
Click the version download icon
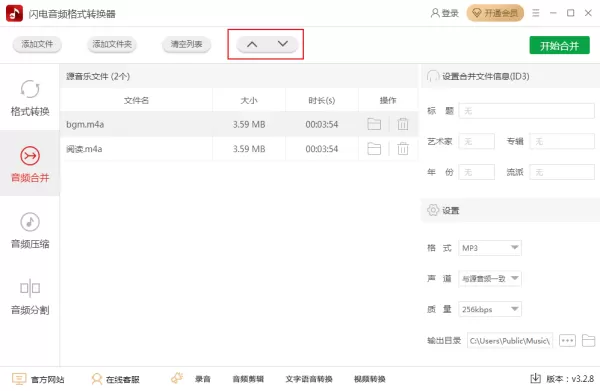[535, 378]
